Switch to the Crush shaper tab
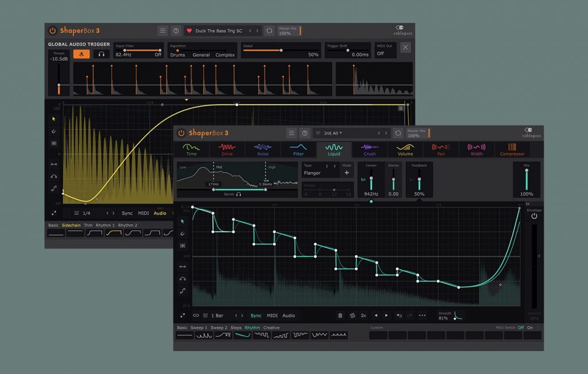 point(369,150)
